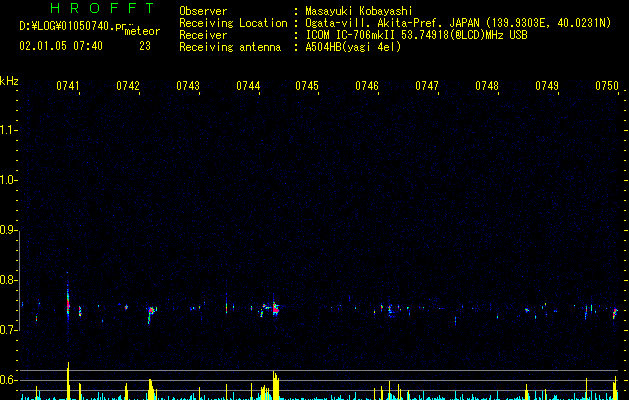629x400 pixels.
Task: Click the strong meteor echo at 0741
Action: click(x=68, y=303)
